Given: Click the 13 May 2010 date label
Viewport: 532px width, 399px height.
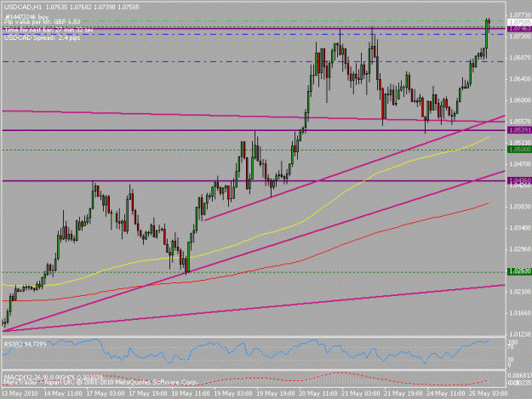Looking at the screenshot, I should click(20, 394).
